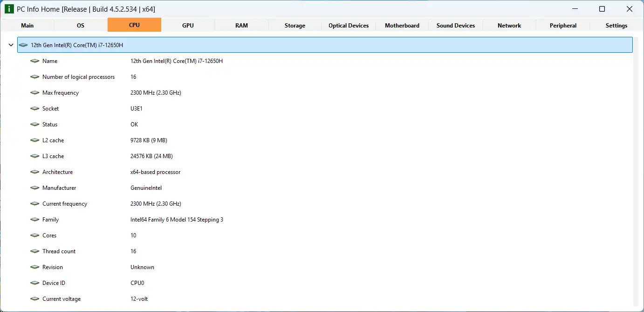The height and width of the screenshot is (312, 644).
Task: Click the processor icon in the header row
Action: click(24, 45)
